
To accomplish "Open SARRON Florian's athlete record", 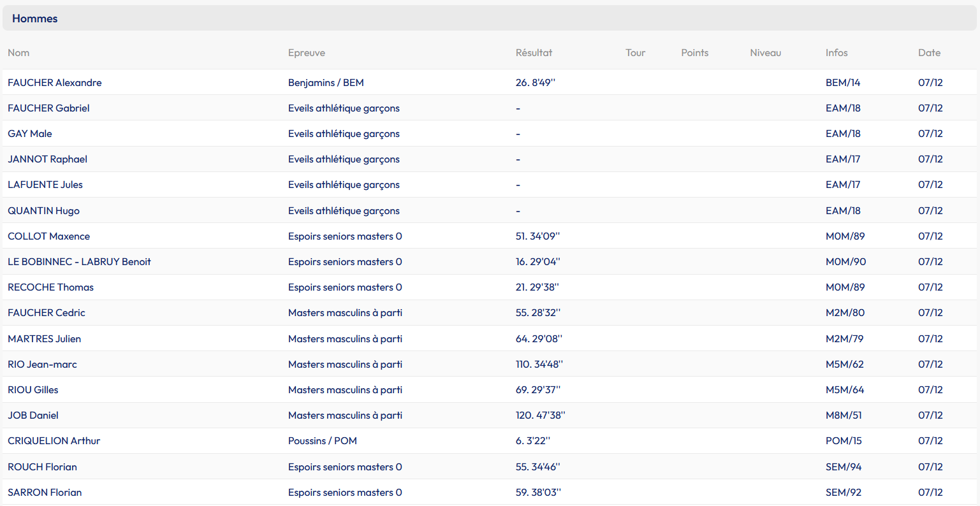I will click(45, 493).
